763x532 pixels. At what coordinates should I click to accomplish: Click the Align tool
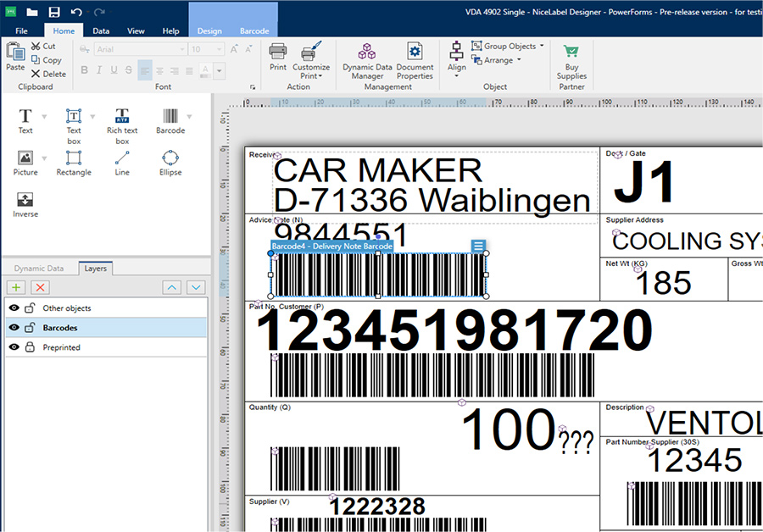coord(456,58)
